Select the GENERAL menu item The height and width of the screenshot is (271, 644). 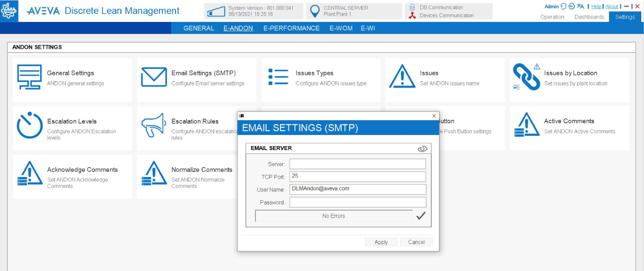(x=198, y=28)
